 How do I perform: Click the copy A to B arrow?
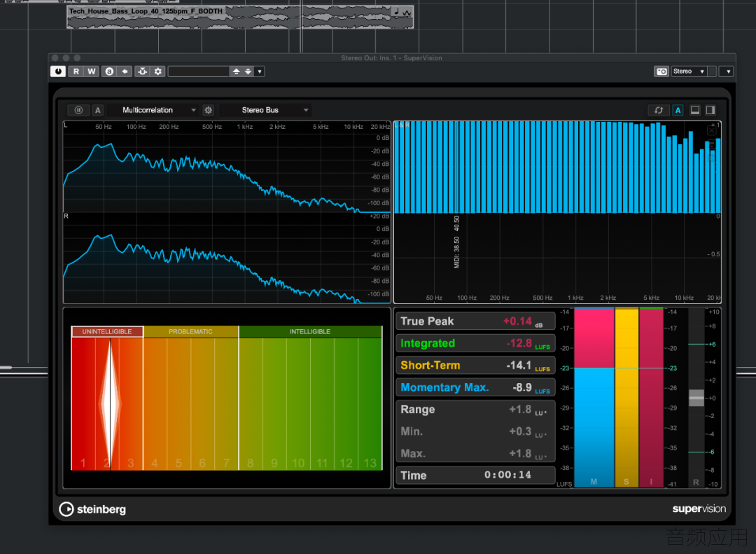(x=125, y=71)
